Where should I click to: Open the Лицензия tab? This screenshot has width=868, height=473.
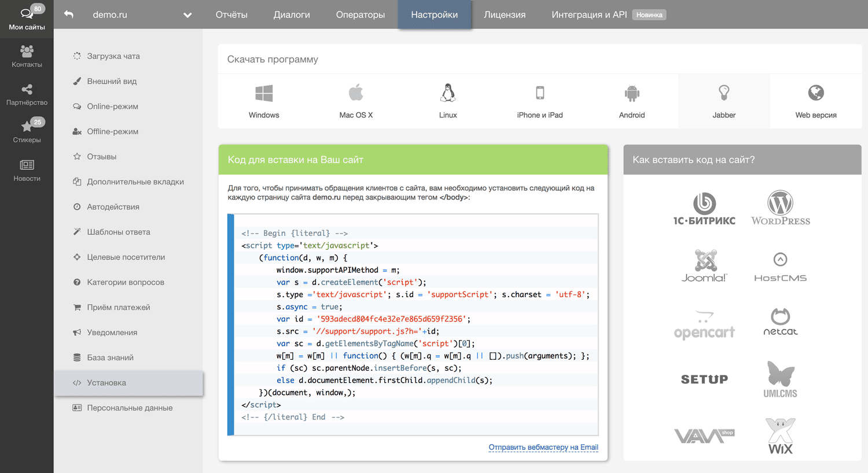click(505, 14)
